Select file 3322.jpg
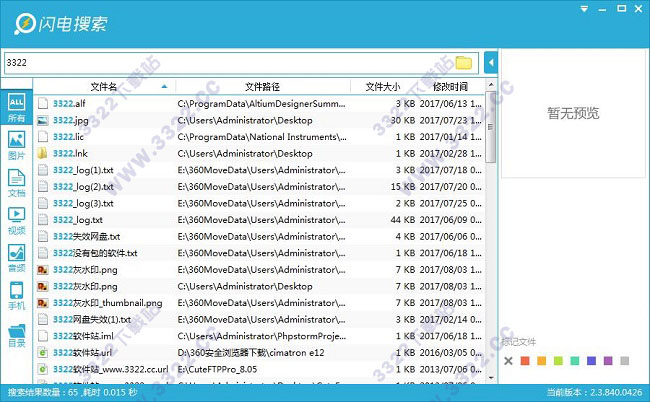 coord(70,120)
